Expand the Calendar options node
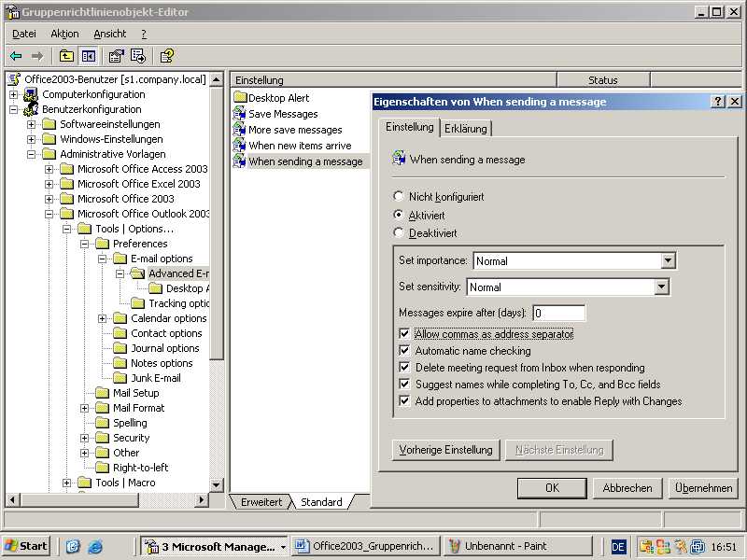 (103, 318)
